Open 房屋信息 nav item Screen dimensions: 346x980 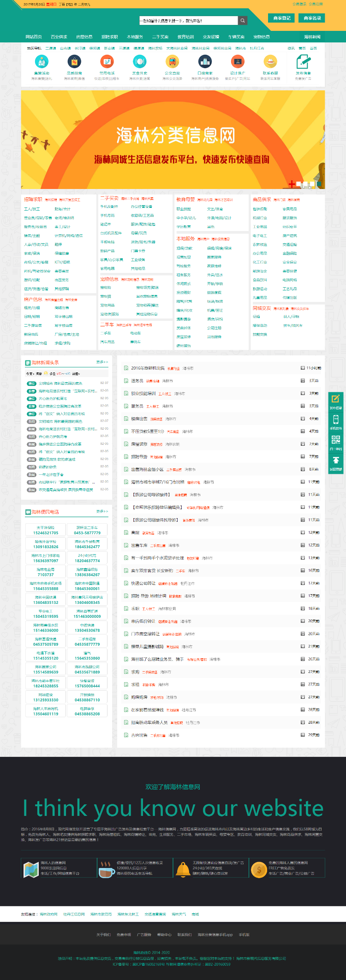coord(84,37)
